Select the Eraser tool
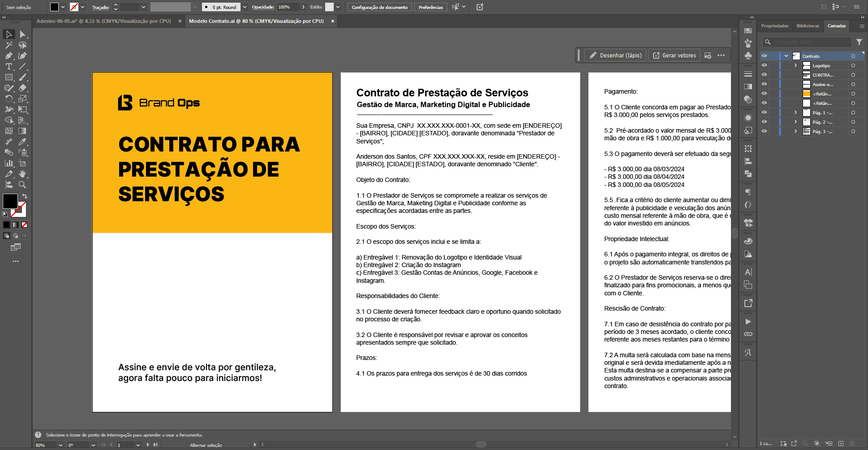 (x=23, y=88)
